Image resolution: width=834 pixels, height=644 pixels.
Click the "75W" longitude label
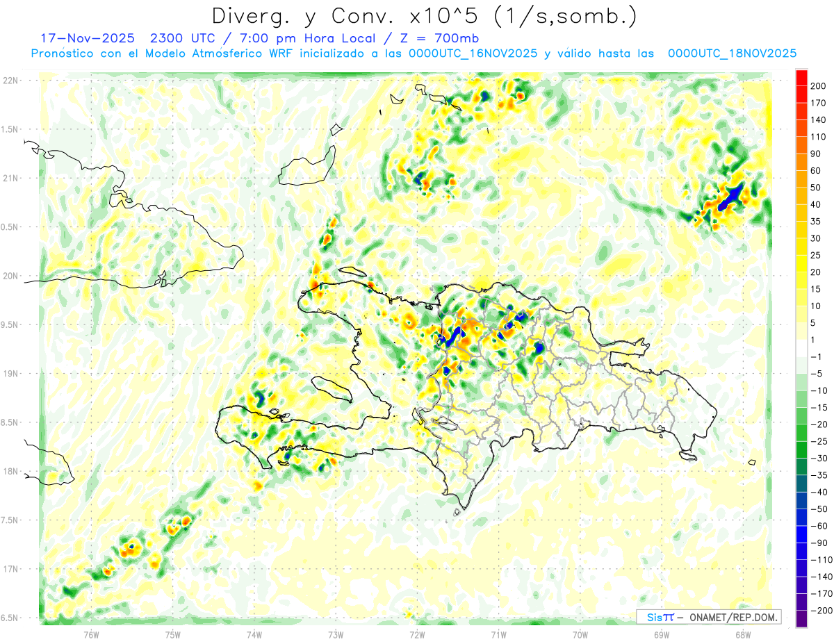pyautogui.click(x=173, y=634)
